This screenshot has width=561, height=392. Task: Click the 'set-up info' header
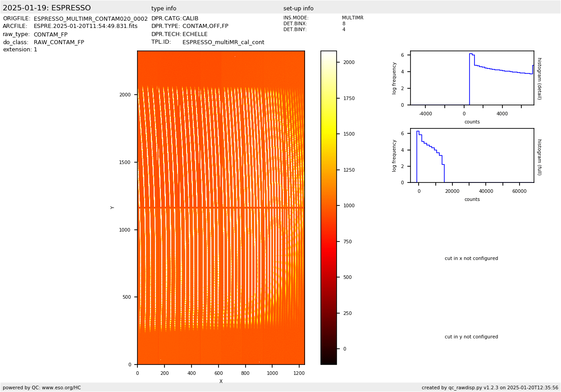298,9
